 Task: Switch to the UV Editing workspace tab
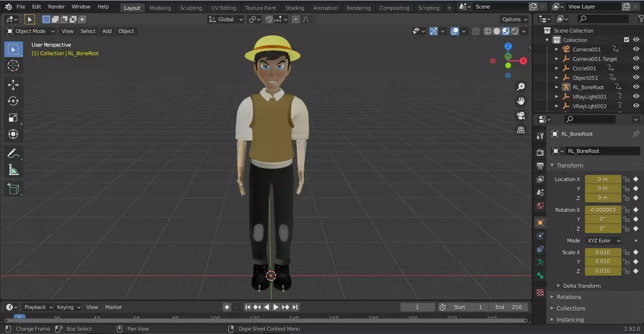224,8
